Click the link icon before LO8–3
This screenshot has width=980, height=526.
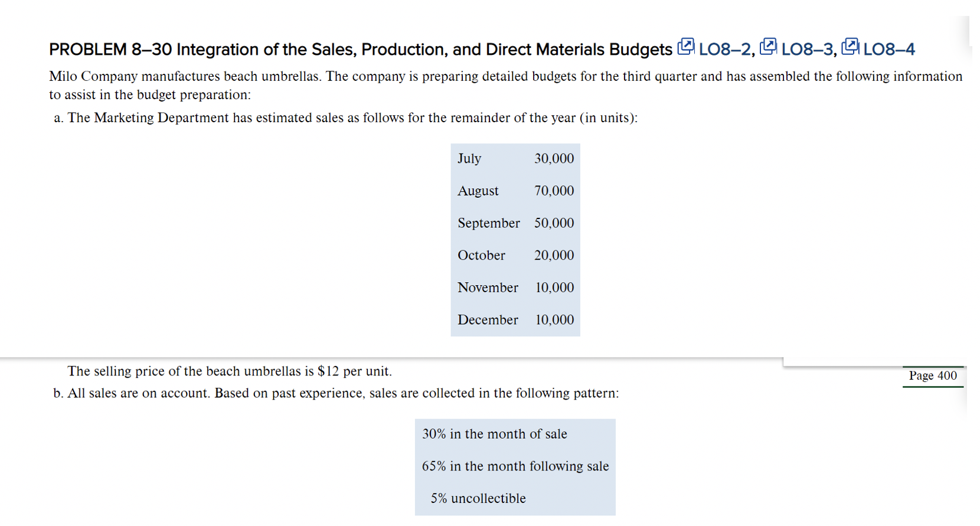click(x=767, y=47)
